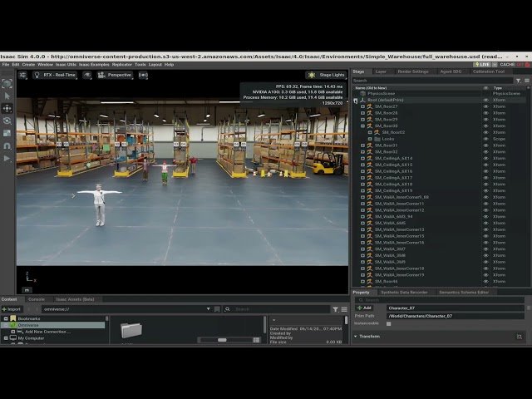Bookmark the current content path
The width and height of the screenshot is (532, 399).
pos(217,309)
